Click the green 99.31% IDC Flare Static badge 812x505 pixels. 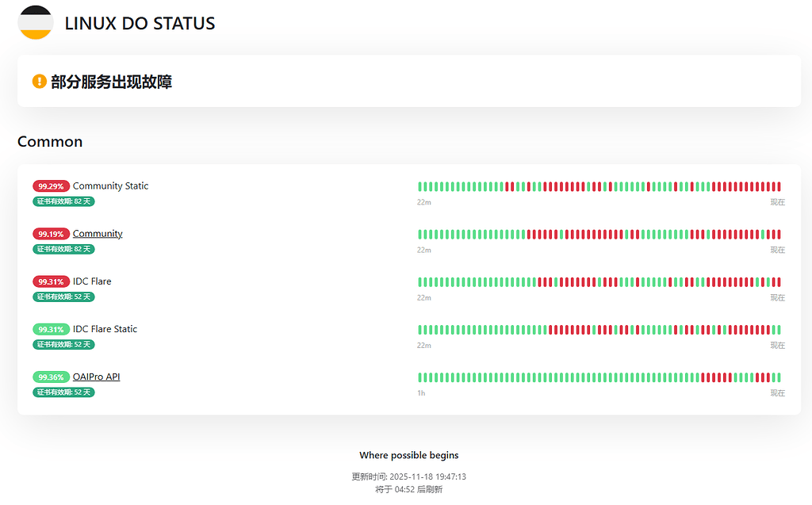tap(51, 329)
